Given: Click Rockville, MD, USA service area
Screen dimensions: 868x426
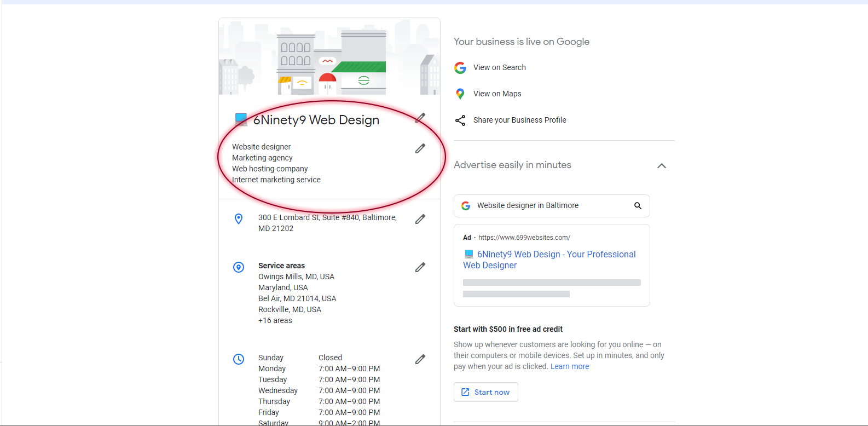Looking at the screenshot, I should (x=290, y=309).
